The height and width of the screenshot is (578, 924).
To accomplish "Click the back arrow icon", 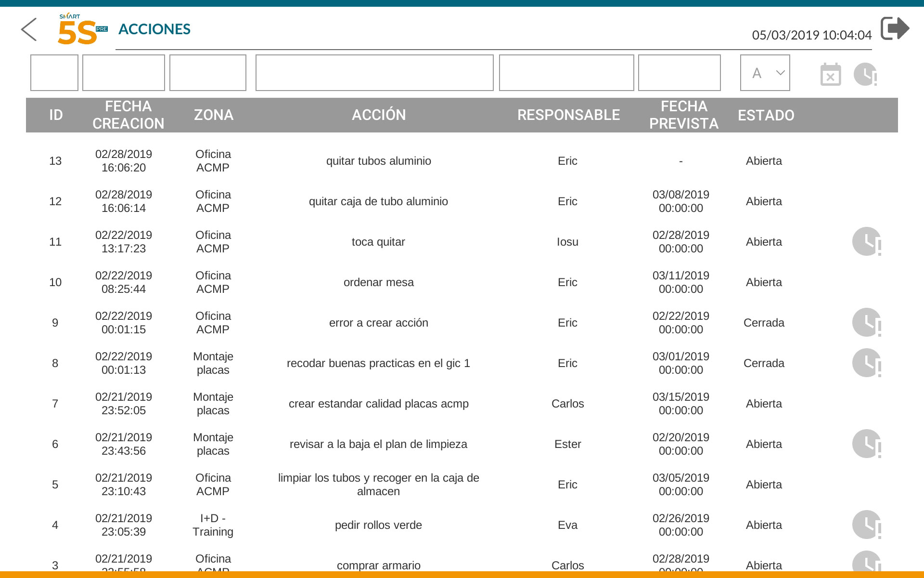I will click(29, 29).
